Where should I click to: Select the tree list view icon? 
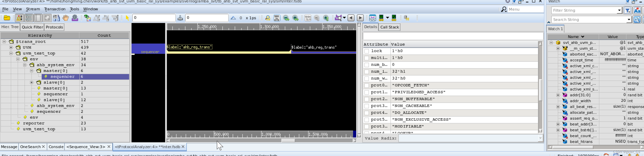[29, 18]
